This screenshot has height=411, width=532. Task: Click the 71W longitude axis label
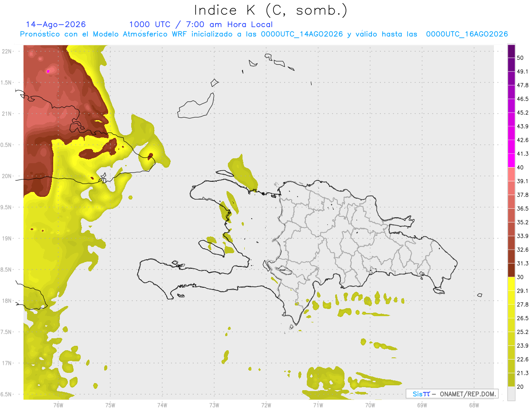(318, 405)
